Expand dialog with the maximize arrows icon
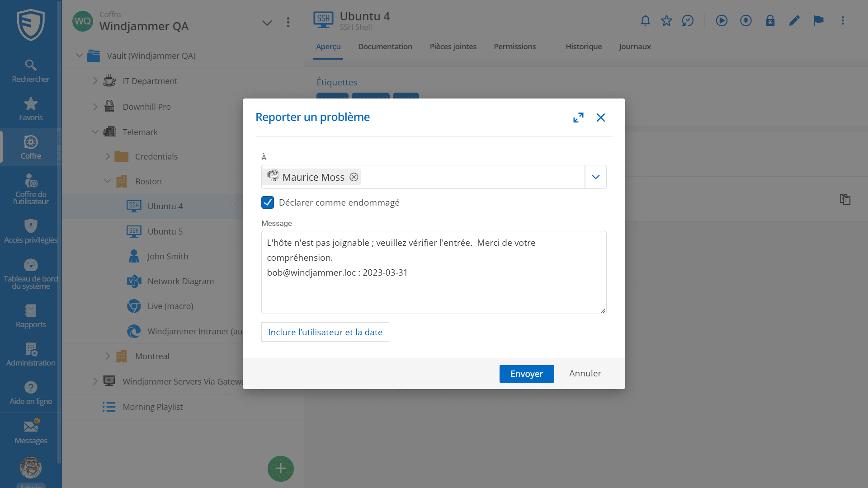The width and height of the screenshot is (868, 488). 578,117
